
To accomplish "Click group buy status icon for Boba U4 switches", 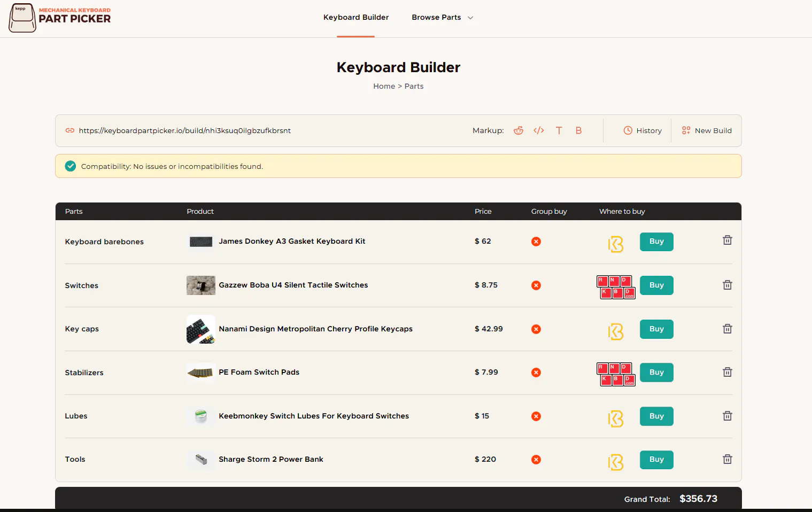I will 536,285.
